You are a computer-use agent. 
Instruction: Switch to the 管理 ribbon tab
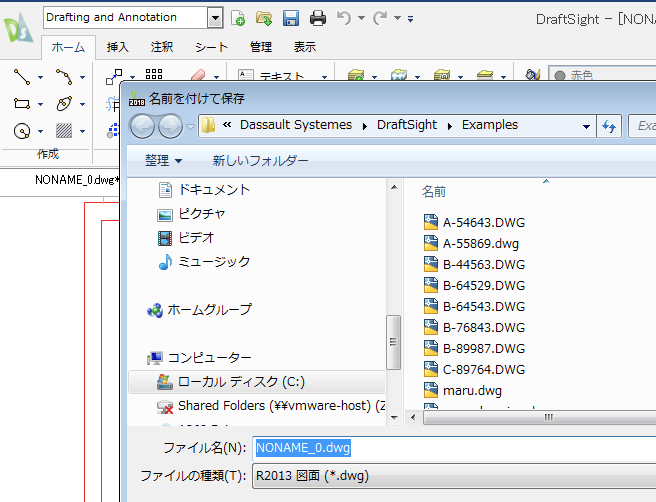[261, 47]
